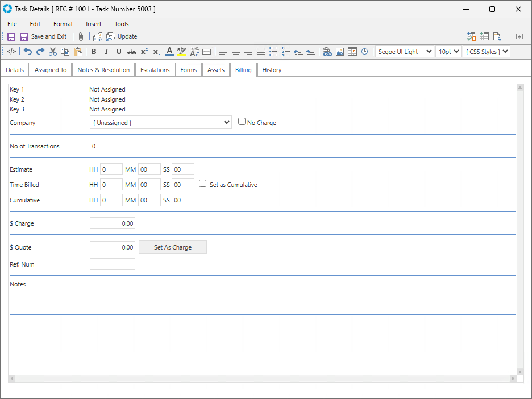Open the Insert menu

coord(94,24)
